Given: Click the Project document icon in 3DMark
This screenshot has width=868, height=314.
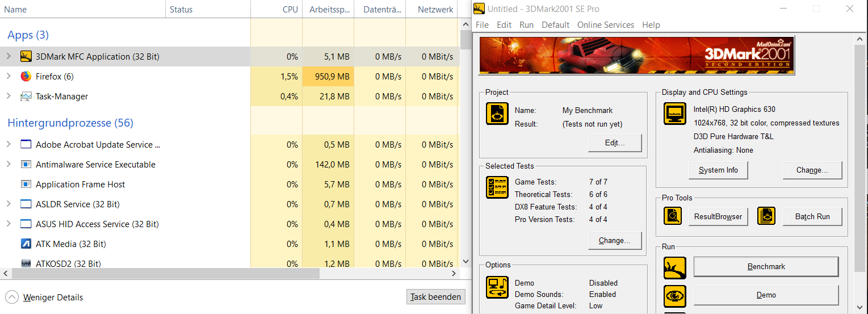Looking at the screenshot, I should click(x=497, y=114).
